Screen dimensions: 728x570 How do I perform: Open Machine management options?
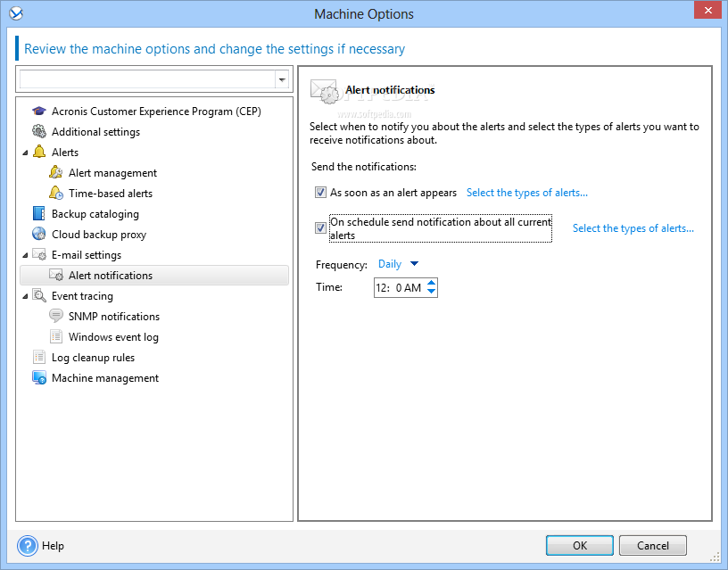(105, 378)
